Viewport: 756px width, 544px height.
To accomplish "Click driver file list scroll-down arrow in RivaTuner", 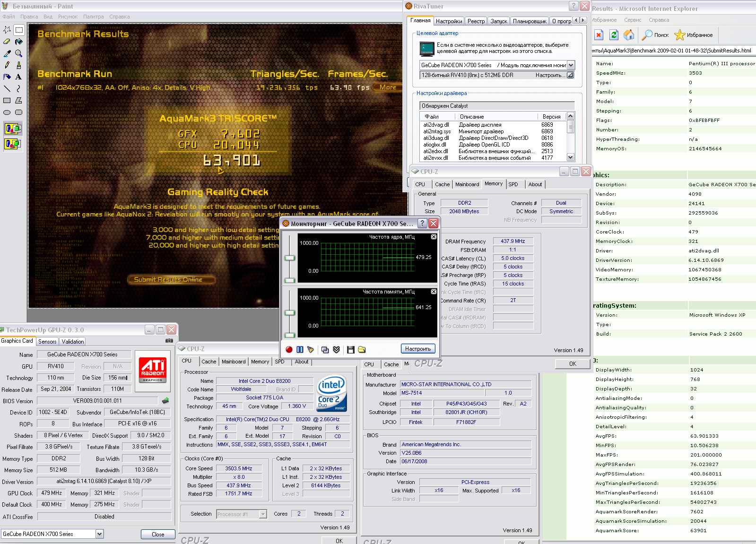I will [x=570, y=157].
